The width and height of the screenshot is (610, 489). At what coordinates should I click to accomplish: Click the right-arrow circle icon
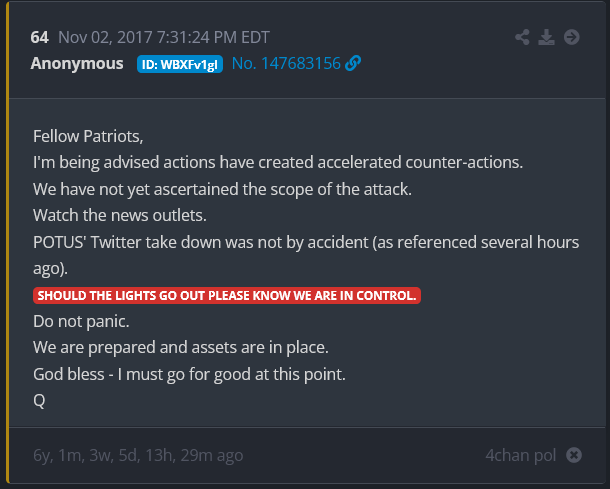572,37
